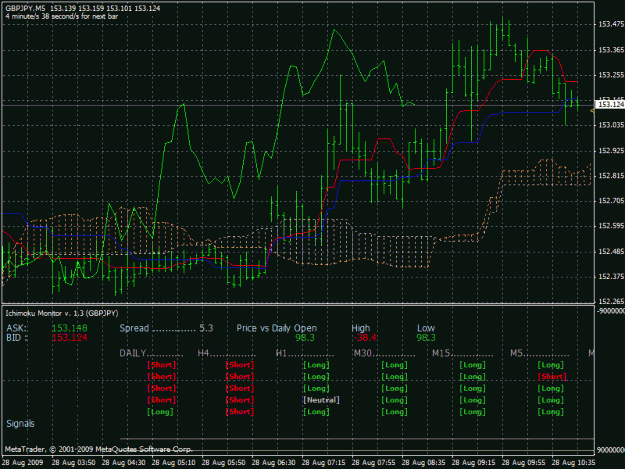Click the '28 Aug 2009' date label
Screen dimensions: 625x469
pyautogui.click(x=22, y=463)
